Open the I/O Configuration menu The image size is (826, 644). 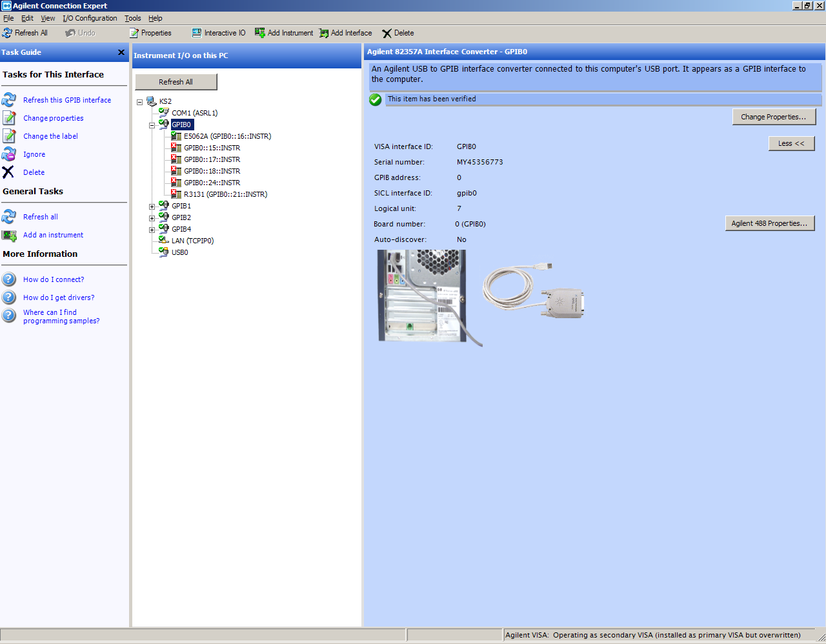90,18
